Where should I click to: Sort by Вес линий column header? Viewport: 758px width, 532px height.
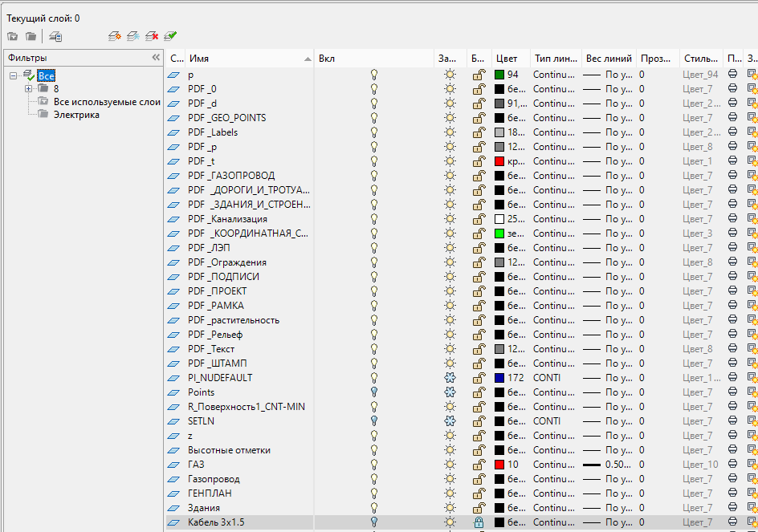click(x=609, y=59)
